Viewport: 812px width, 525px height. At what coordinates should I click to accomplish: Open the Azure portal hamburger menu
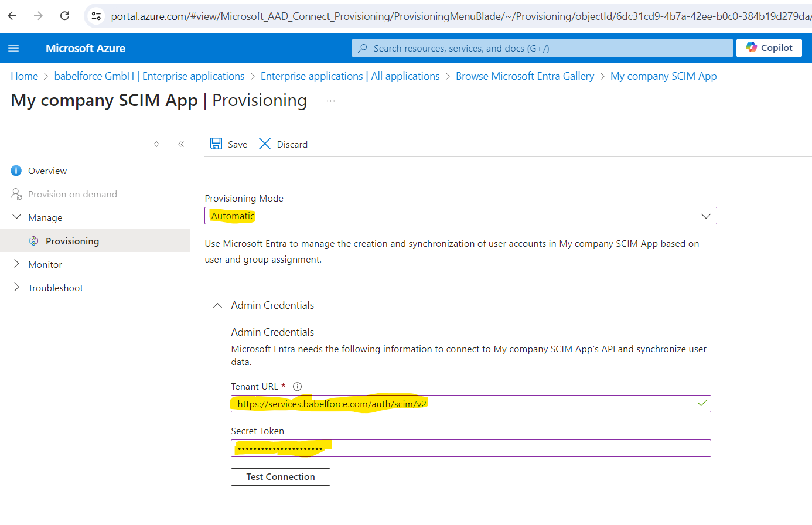pos(13,48)
